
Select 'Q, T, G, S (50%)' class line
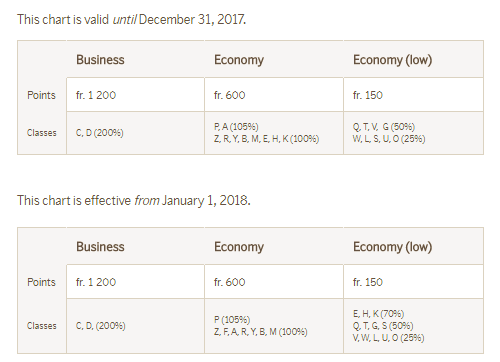click(x=383, y=326)
